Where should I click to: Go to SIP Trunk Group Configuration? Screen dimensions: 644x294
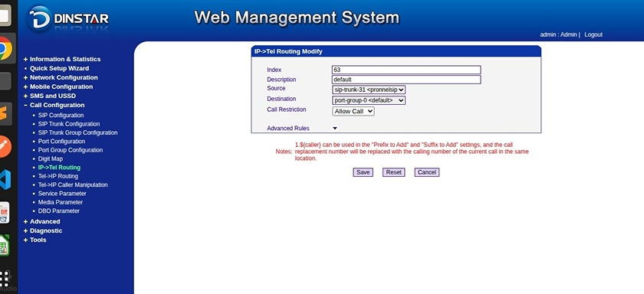point(77,132)
